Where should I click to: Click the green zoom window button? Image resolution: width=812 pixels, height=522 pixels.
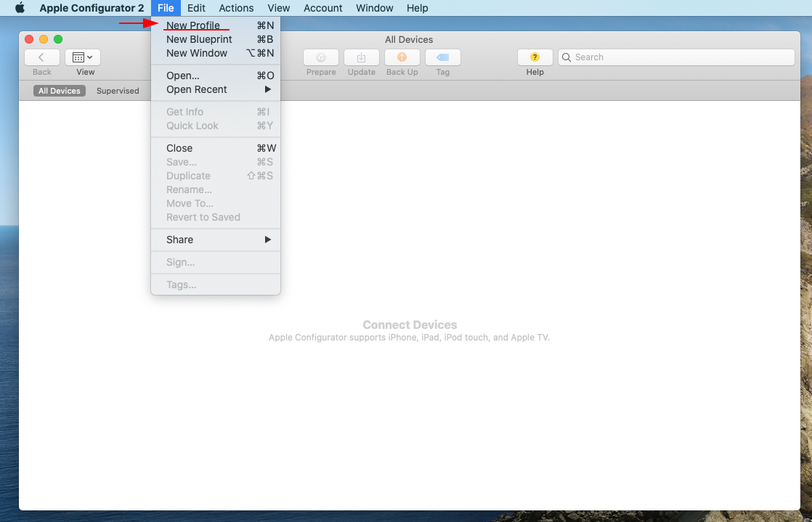coord(58,39)
